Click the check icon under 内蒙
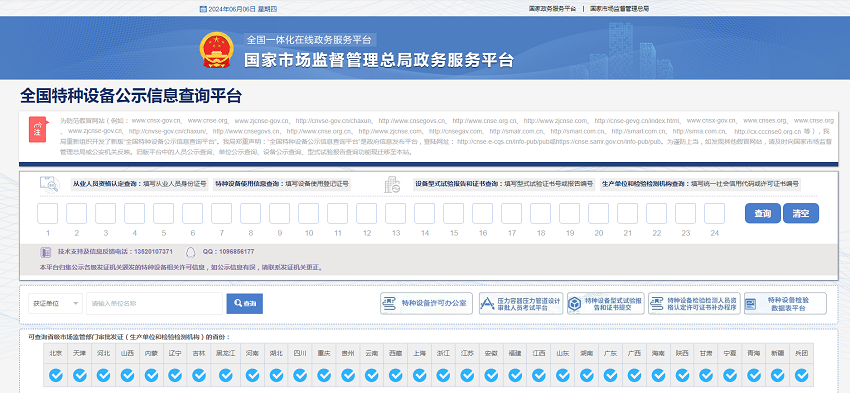 point(151,375)
